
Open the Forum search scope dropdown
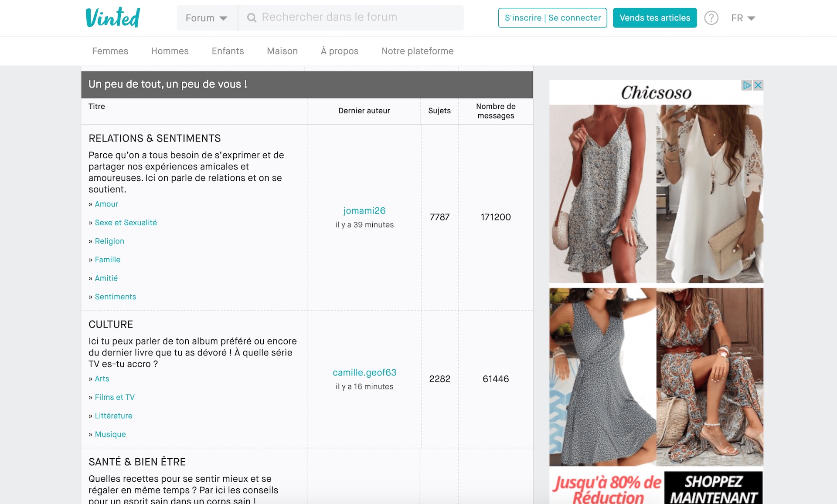(207, 18)
